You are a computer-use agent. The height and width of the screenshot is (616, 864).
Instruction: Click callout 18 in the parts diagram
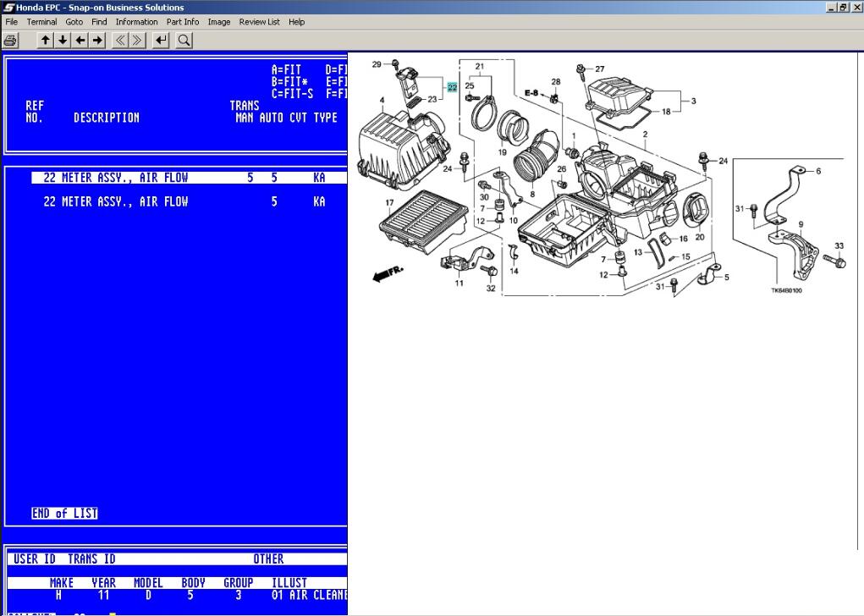(x=666, y=112)
